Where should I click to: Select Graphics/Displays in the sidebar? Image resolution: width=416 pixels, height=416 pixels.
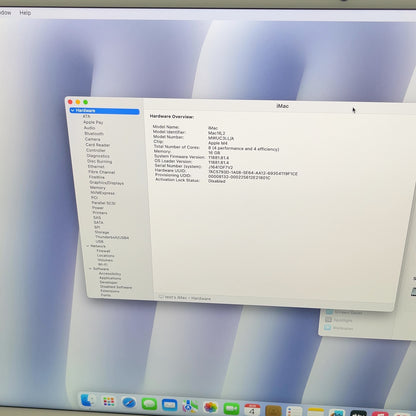pos(106,183)
